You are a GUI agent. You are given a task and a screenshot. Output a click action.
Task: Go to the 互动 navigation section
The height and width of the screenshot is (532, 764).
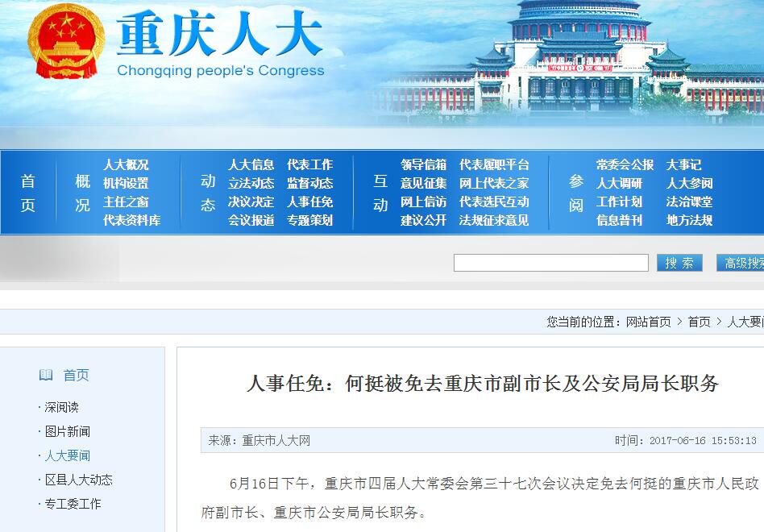click(x=380, y=193)
